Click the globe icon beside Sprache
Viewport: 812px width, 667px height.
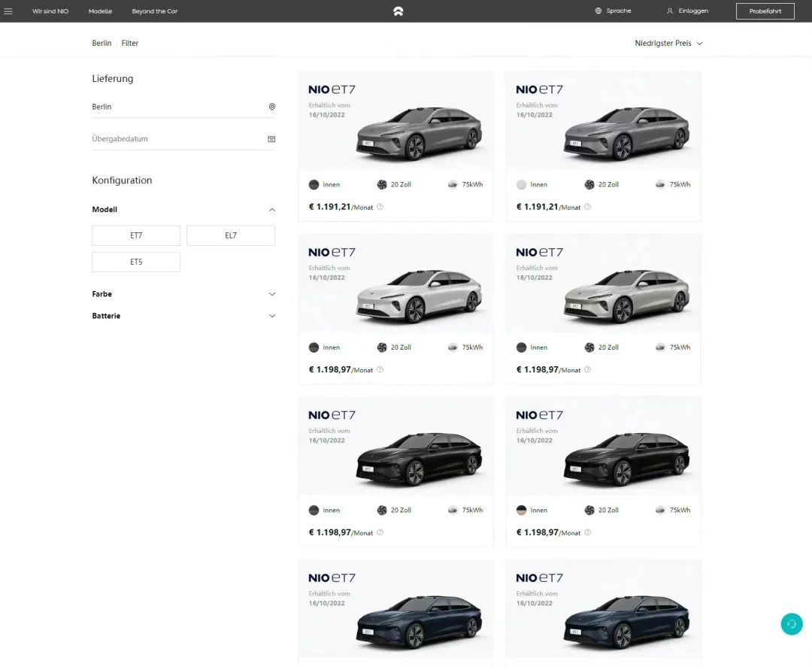598,11
